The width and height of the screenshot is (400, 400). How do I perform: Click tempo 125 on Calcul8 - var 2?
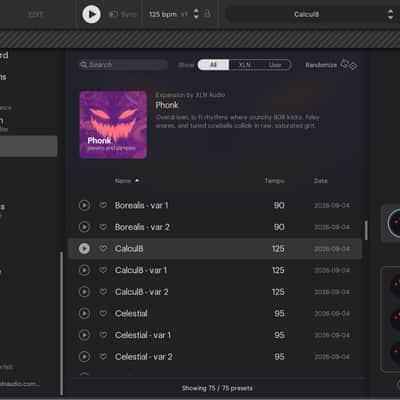click(x=278, y=292)
